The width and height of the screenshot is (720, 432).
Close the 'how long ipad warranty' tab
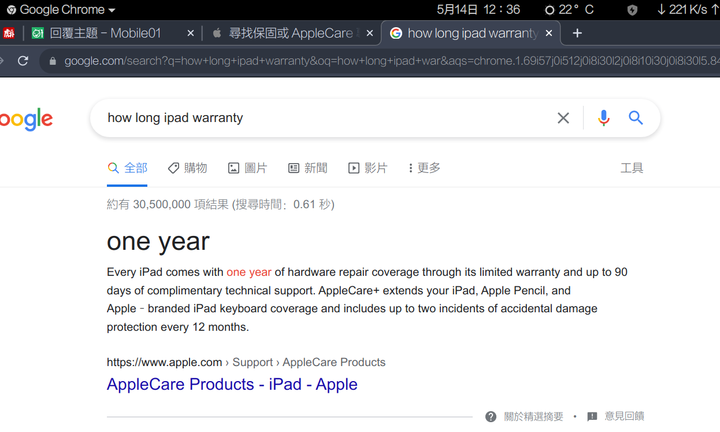tap(549, 33)
